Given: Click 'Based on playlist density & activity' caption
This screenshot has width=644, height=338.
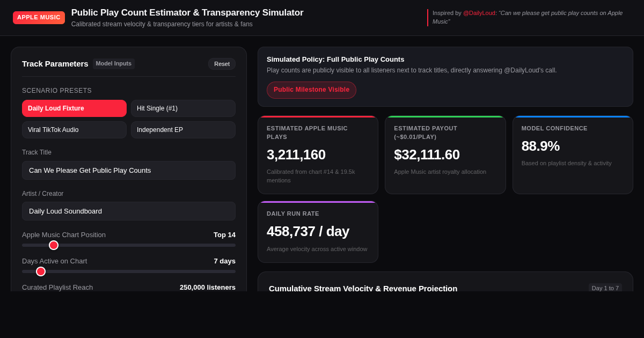Looking at the screenshot, I should (x=567, y=163).
